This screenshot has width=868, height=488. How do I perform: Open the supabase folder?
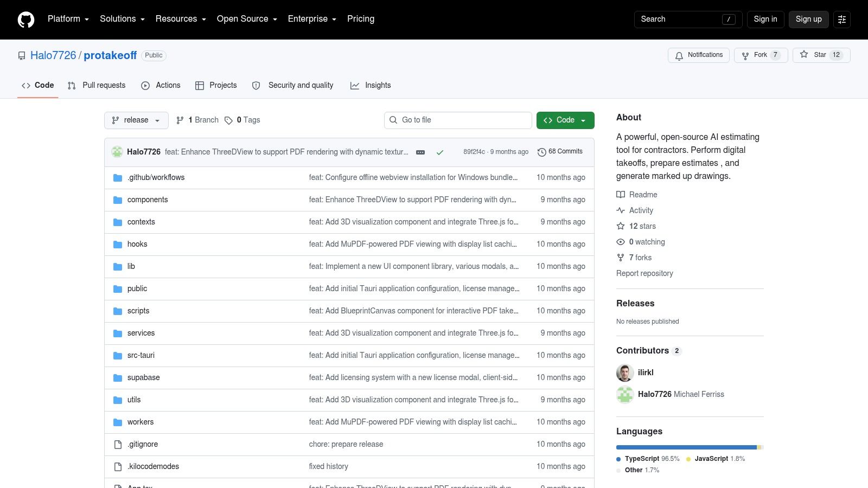(x=143, y=377)
